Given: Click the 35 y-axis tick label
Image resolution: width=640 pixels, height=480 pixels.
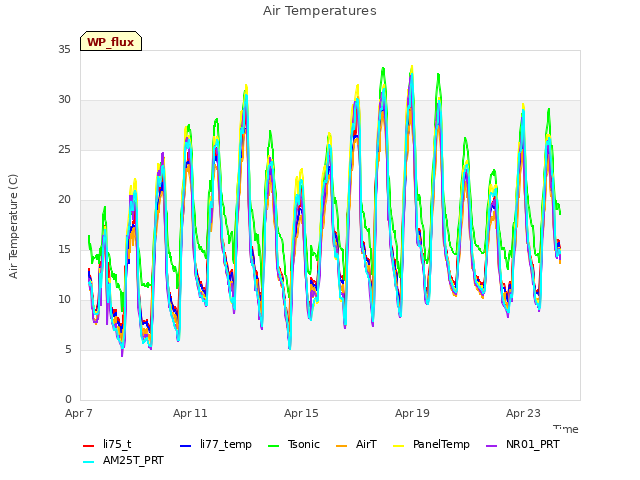Looking at the screenshot, I should (64, 49).
